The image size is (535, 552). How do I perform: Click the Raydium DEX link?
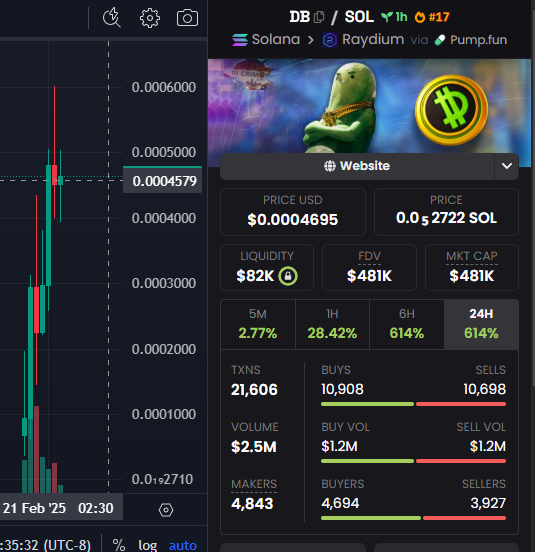363,40
